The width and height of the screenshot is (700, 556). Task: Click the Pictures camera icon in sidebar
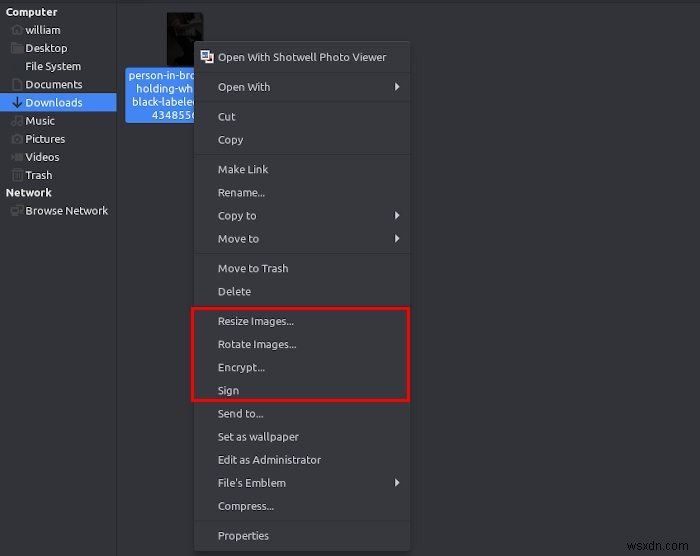click(17, 139)
